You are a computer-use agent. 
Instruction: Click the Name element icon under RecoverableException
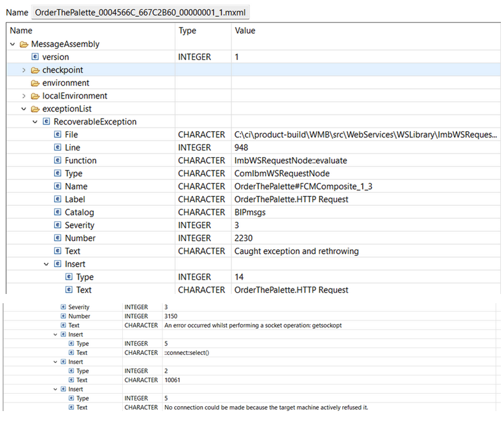coord(57,186)
